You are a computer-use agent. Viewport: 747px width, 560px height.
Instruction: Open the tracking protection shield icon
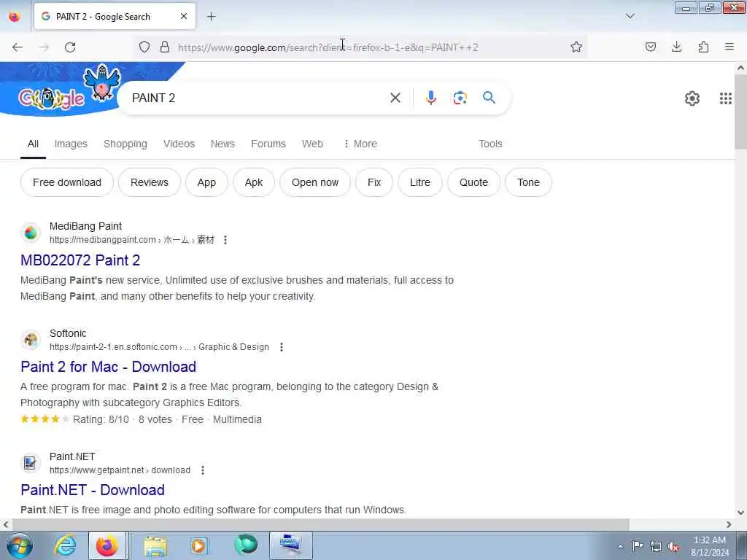pos(144,47)
